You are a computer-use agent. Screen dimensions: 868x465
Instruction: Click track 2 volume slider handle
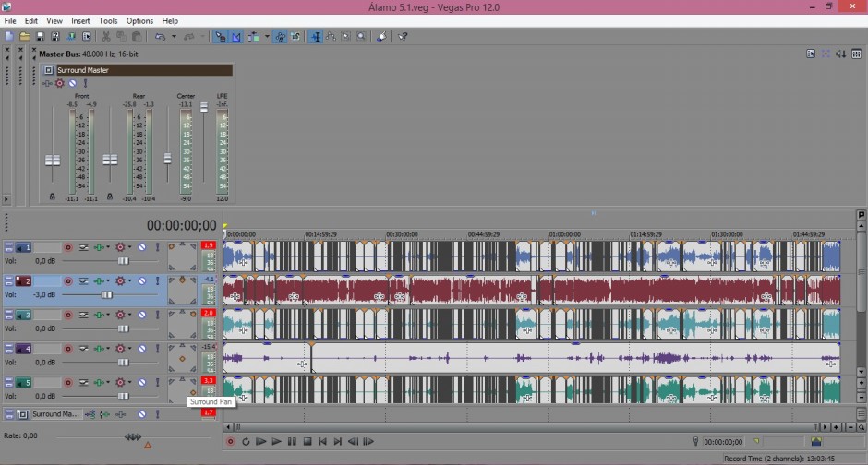pos(106,294)
